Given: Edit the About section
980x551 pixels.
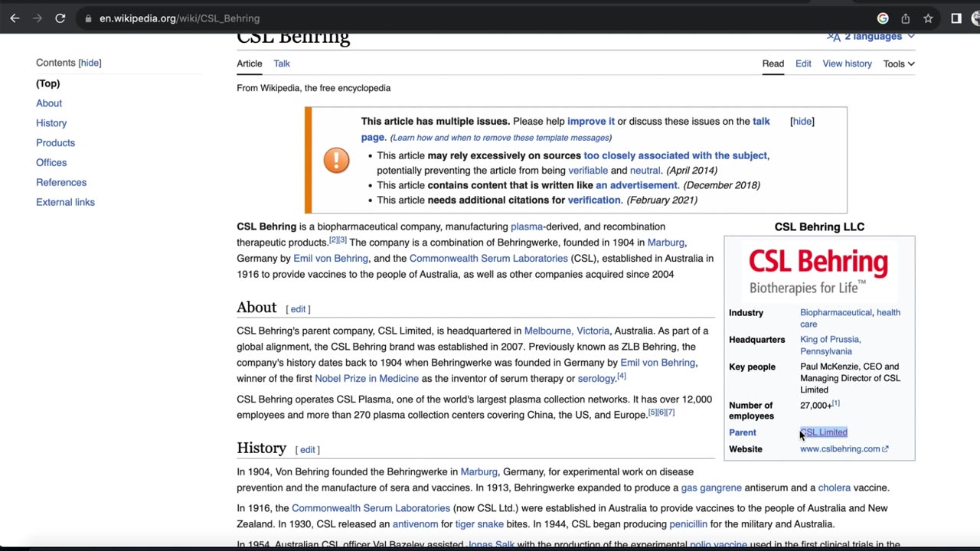Looking at the screenshot, I should click(x=298, y=309).
